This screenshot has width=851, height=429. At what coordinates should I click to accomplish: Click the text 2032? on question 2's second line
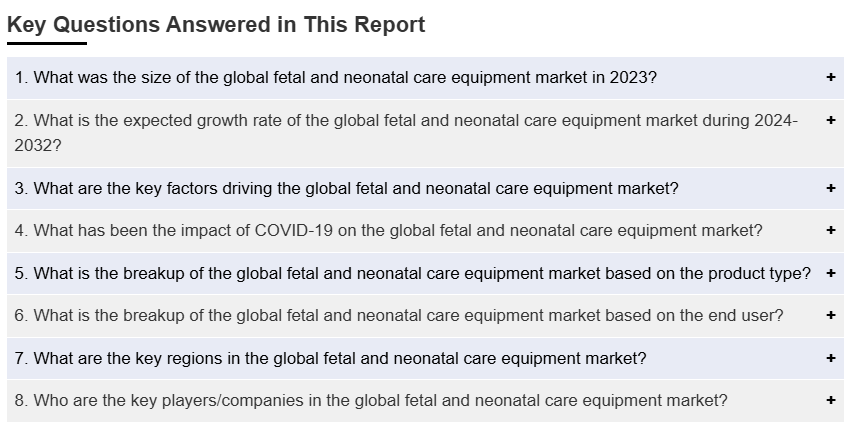[x=38, y=146]
